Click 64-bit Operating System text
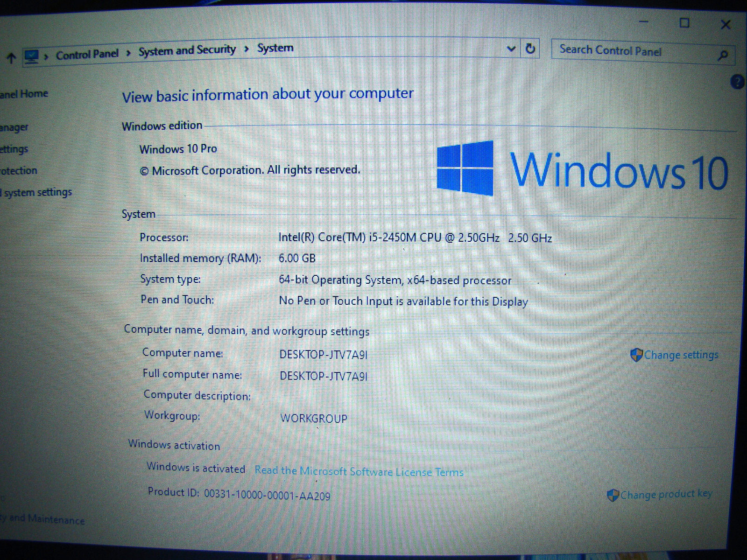 [395, 280]
